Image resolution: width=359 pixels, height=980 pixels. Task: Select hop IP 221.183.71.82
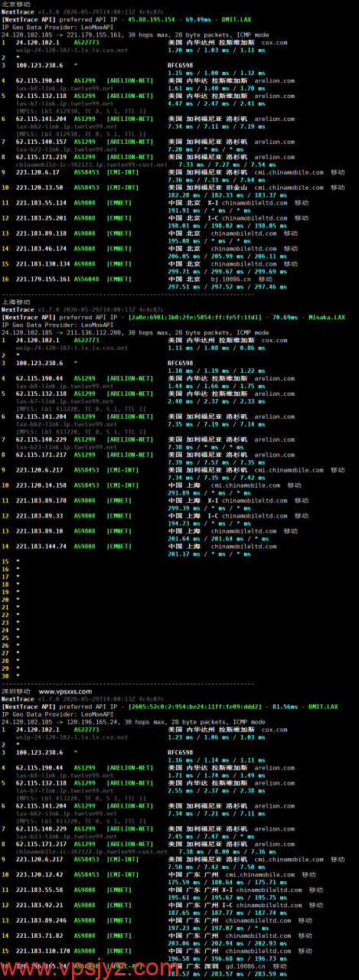click(39, 934)
